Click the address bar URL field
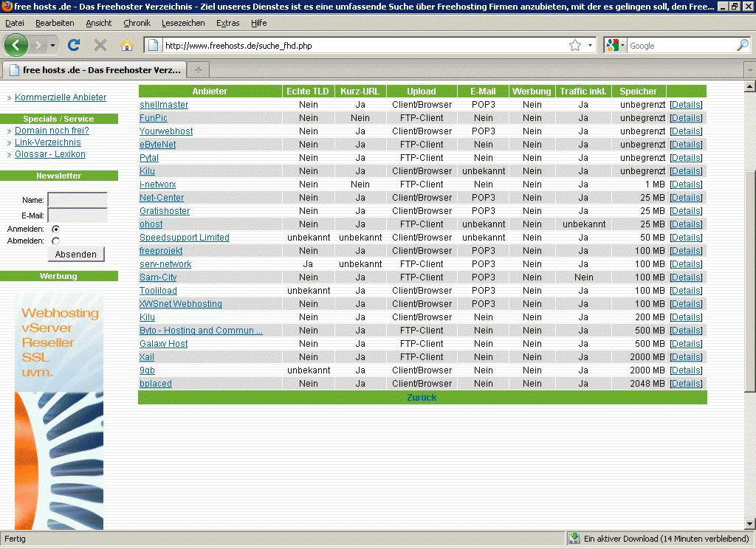This screenshot has width=756, height=549. [365, 45]
